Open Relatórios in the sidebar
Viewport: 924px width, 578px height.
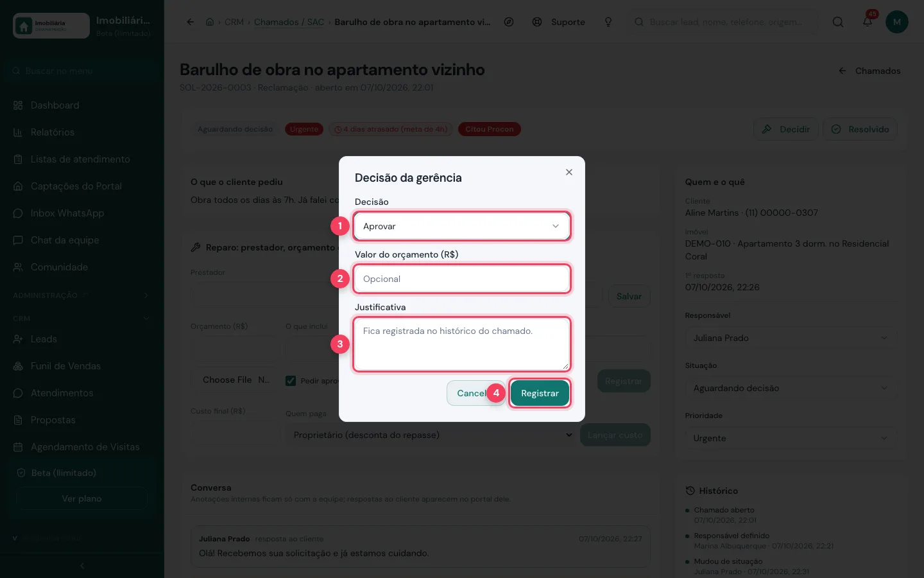click(82, 132)
